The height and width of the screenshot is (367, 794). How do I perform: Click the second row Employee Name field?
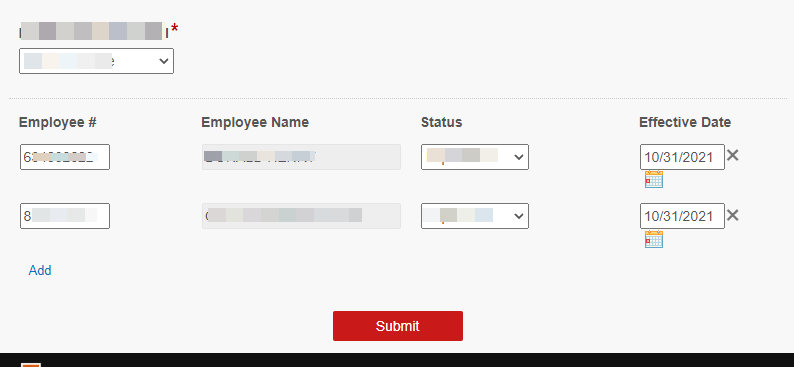pos(301,216)
